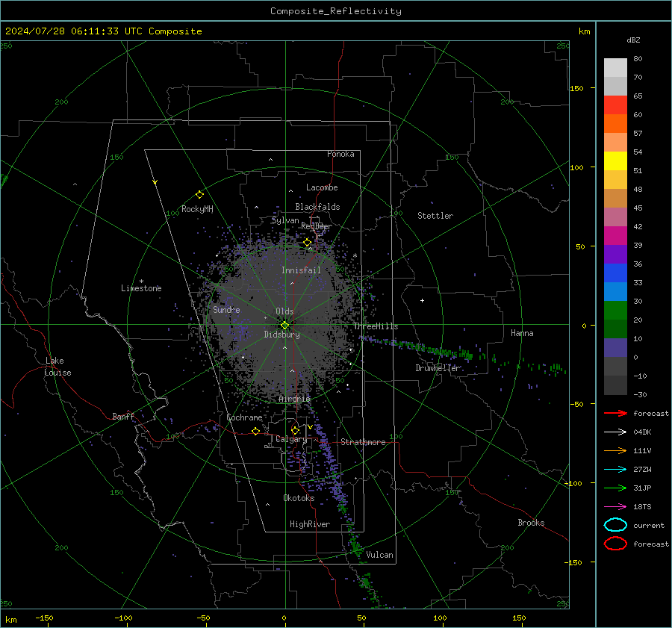Click the purple swatch between 39 and 36 dBZ
The width and height of the screenshot is (672, 628).
[615, 254]
